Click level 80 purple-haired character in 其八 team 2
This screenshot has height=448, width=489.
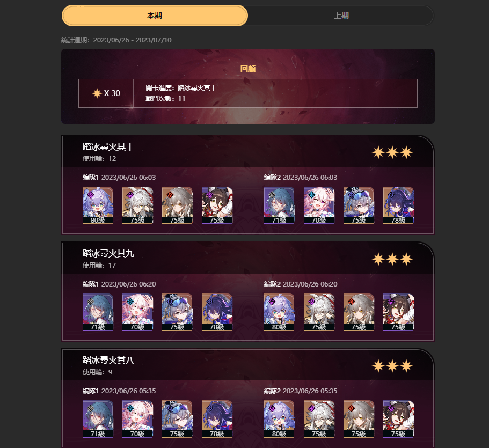coord(279,419)
